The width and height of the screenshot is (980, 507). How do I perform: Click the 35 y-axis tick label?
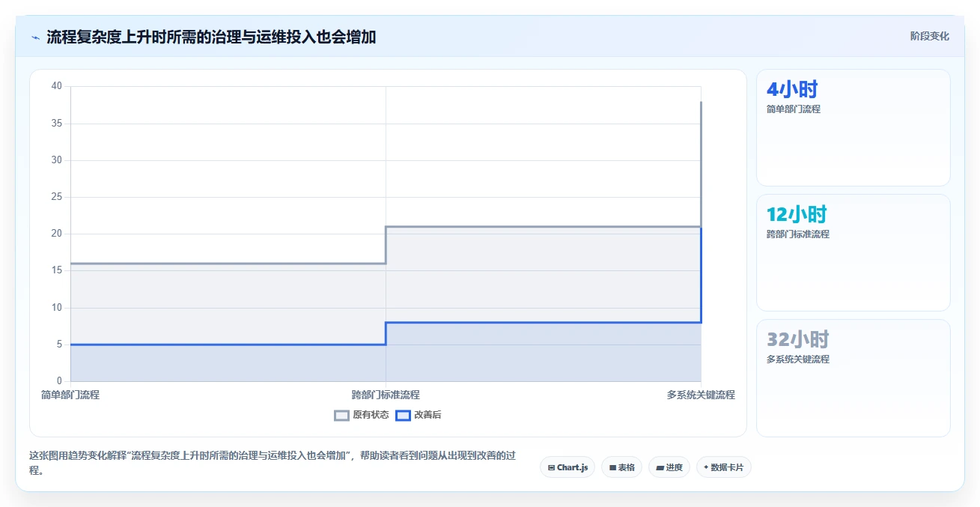click(x=57, y=123)
